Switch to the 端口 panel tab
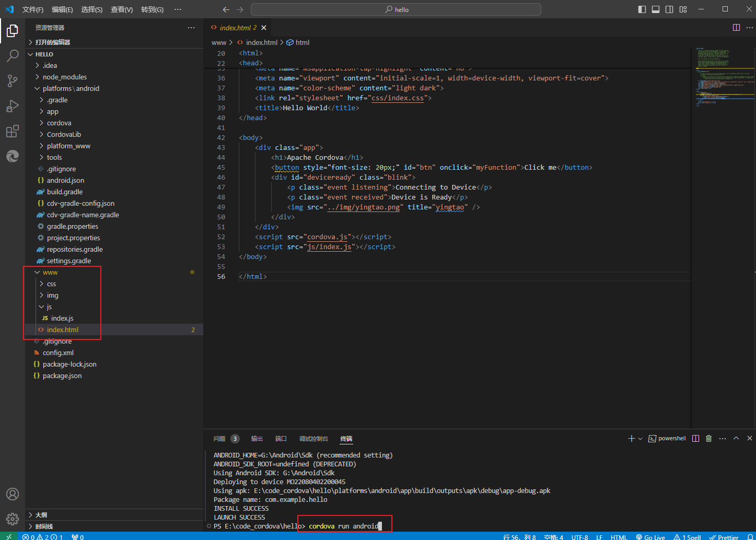Screen dimensions: 756x540 point(281,439)
